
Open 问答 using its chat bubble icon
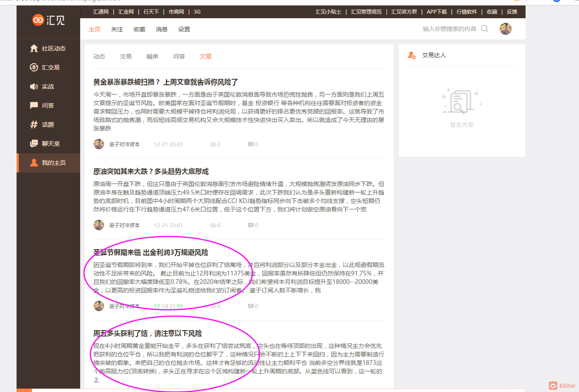(34, 105)
